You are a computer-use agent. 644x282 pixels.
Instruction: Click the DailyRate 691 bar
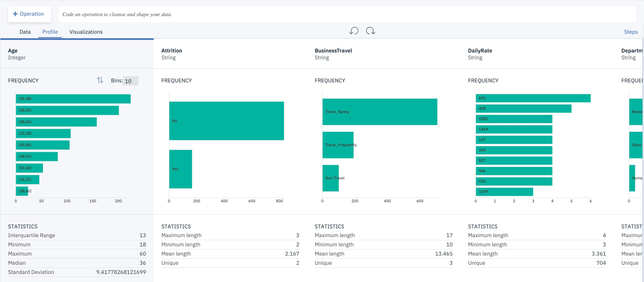pyautogui.click(x=533, y=98)
